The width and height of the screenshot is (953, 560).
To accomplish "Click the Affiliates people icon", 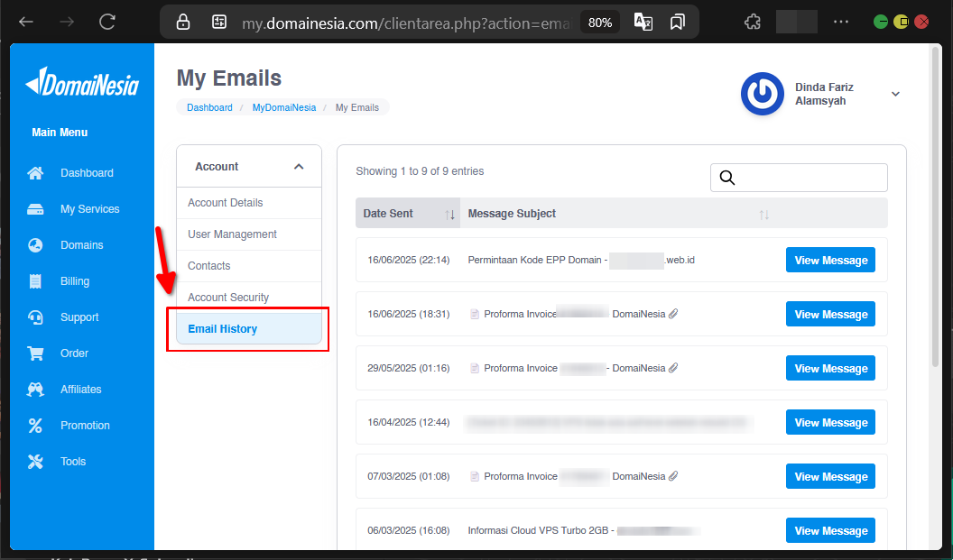I will 35,390.
